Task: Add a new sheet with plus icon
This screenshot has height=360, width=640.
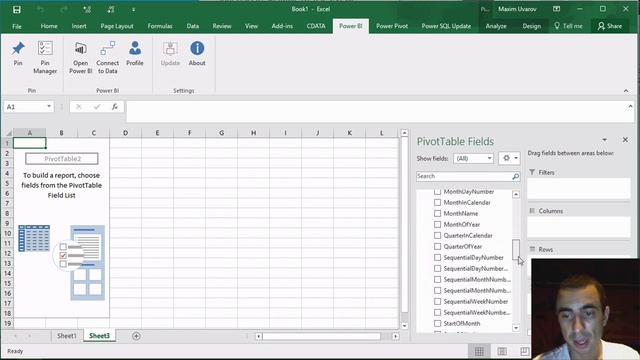Action: [136, 336]
